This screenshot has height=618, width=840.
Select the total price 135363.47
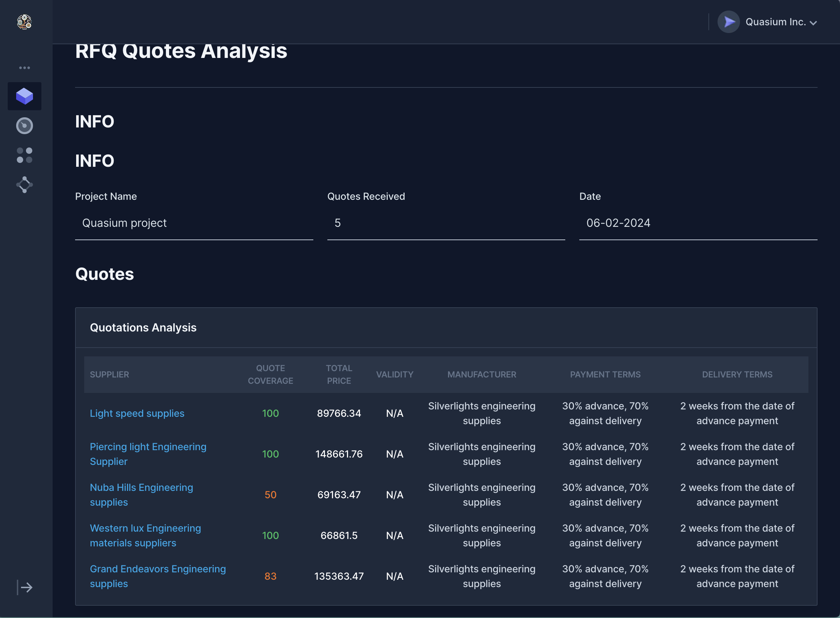coord(339,577)
